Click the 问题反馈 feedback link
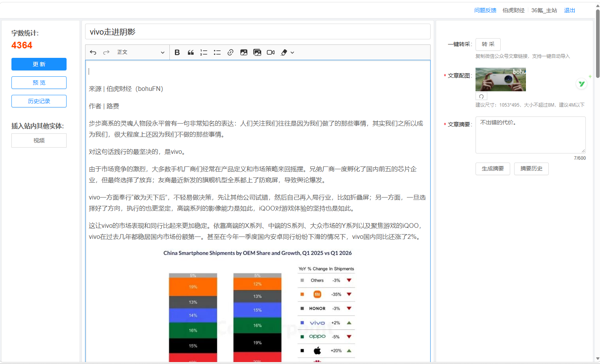The image size is (600, 364). coord(485,10)
